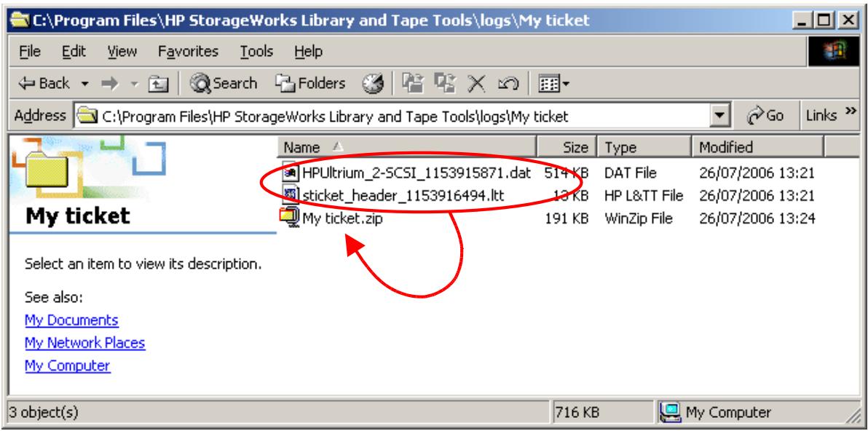This screenshot has height=431, width=868.
Task: Maximize the My ticket window
Action: (825, 22)
